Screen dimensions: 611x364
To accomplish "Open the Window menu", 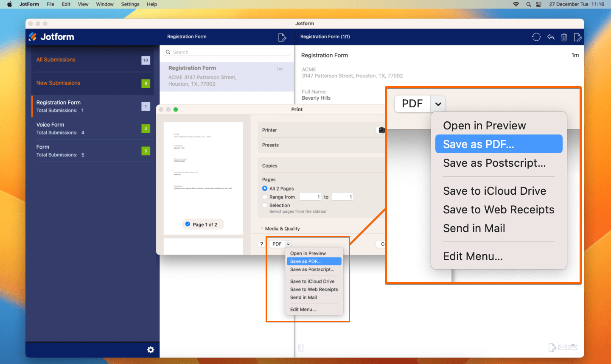I will click(105, 4).
